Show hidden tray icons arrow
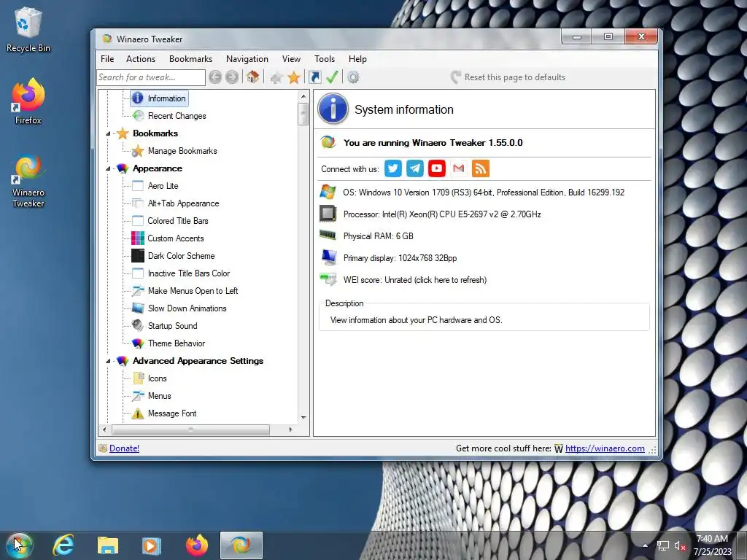This screenshot has width=747, height=560. tap(645, 545)
